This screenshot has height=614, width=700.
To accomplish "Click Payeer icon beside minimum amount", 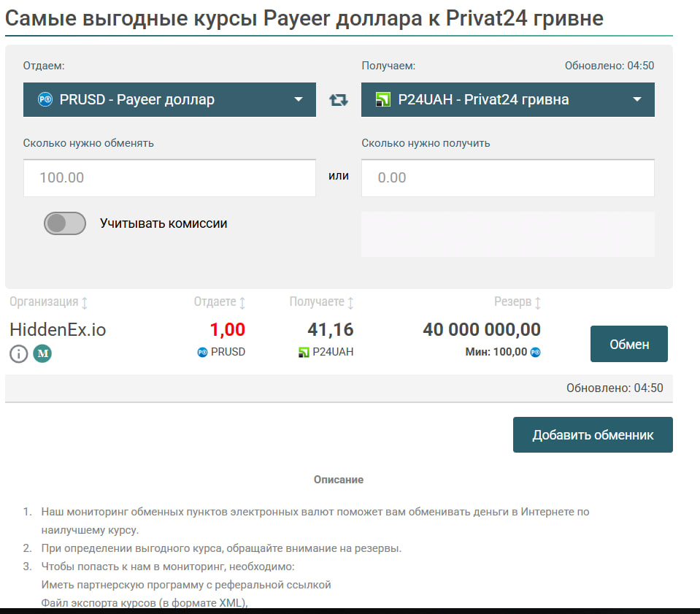I will [x=536, y=352].
